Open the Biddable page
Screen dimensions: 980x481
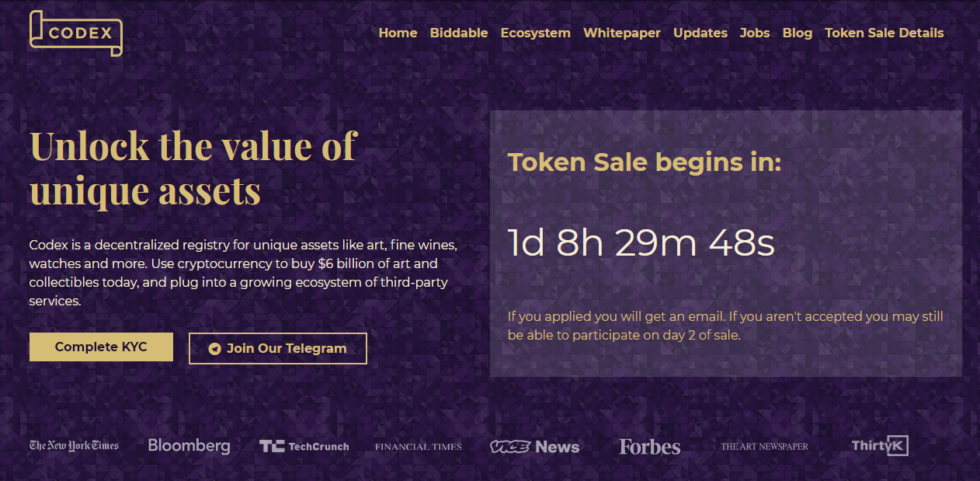pyautogui.click(x=459, y=33)
